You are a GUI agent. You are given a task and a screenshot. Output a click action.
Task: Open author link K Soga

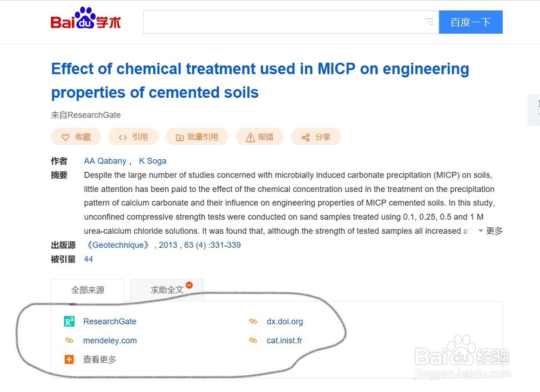(153, 161)
